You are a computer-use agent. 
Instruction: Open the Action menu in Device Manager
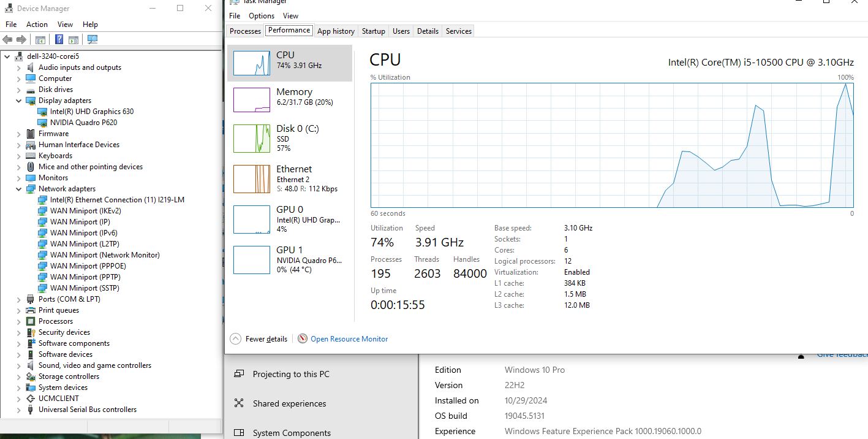pyautogui.click(x=37, y=24)
